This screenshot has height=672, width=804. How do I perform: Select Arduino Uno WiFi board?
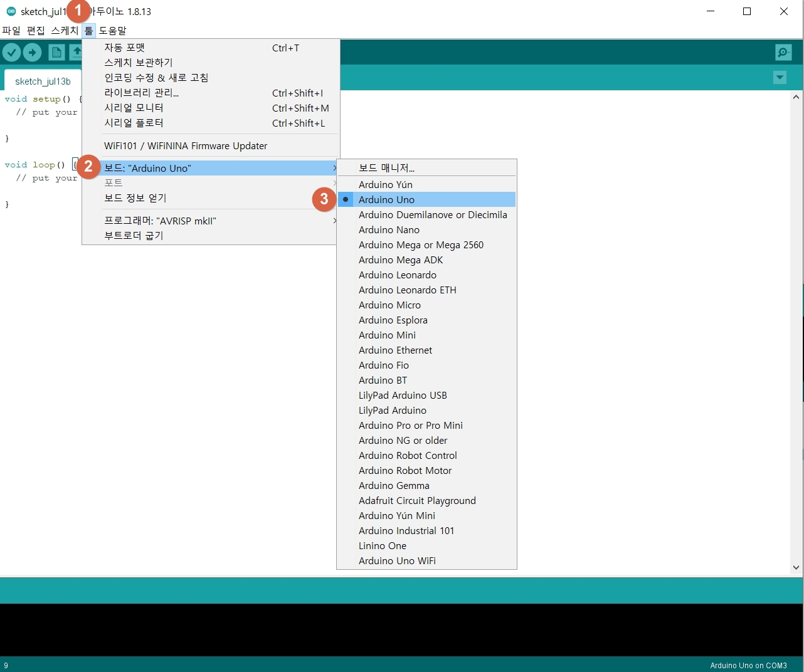point(426,560)
